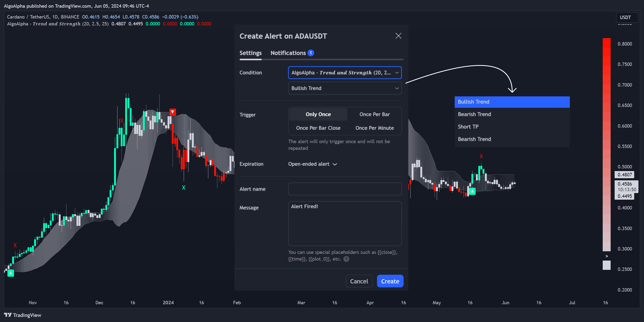Click the green X marker below January candles
Viewport: 644px width, 322px height.
184,187
